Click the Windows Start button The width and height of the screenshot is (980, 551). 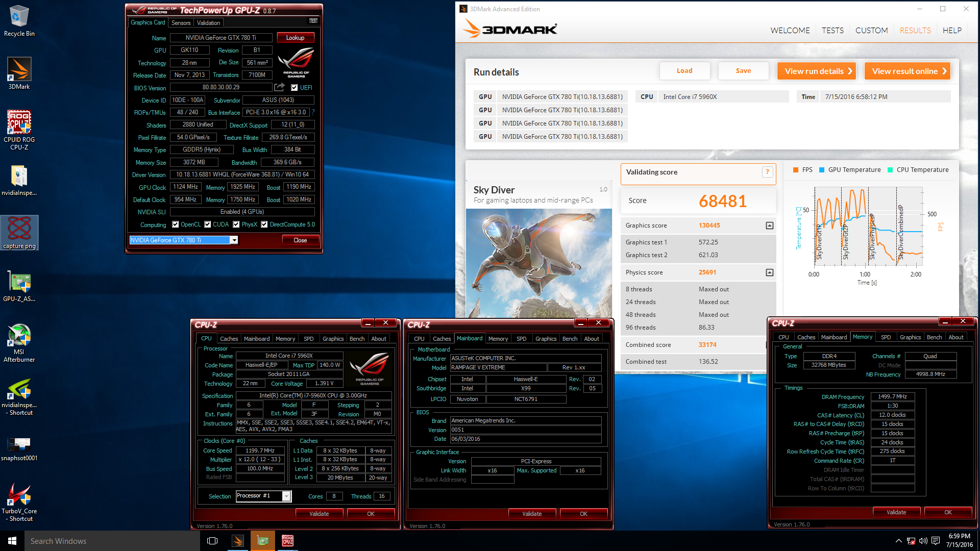coord(12,541)
